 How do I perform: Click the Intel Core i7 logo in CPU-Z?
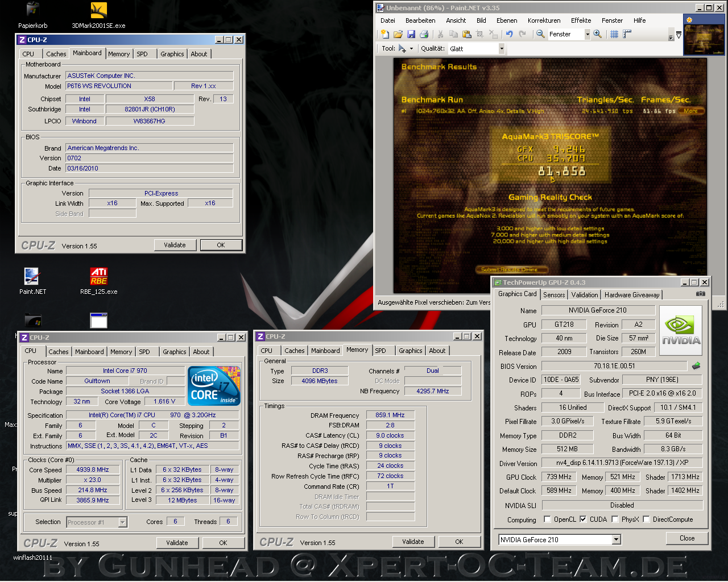tap(214, 386)
